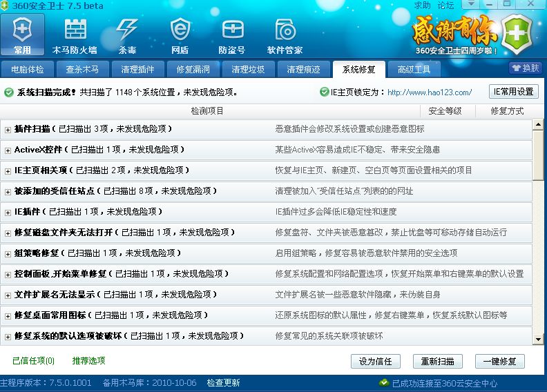Image resolution: width=547 pixels, height=392 pixels.
Task: Expand the 控制面板,开始菜单修复 row
Action: pyautogui.click(x=8, y=275)
